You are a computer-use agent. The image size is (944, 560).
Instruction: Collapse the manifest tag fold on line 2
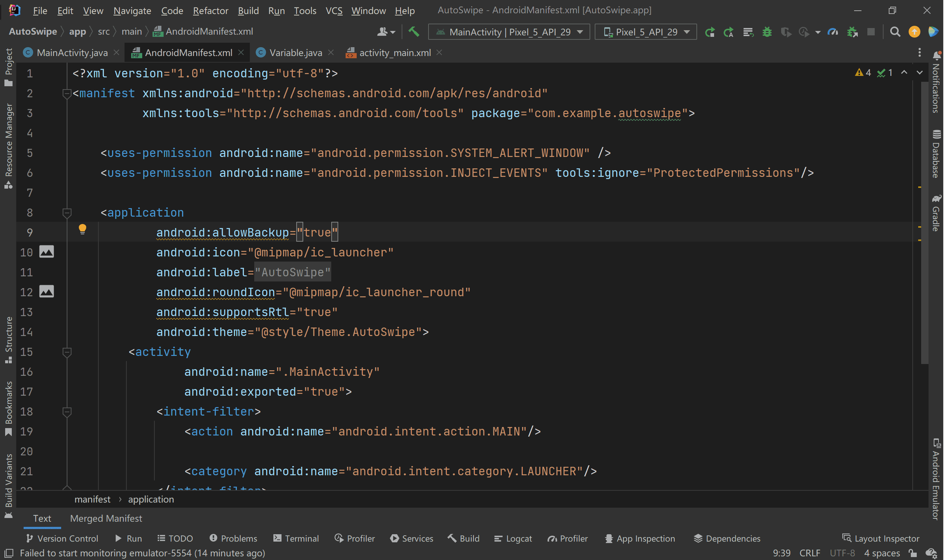tap(67, 93)
